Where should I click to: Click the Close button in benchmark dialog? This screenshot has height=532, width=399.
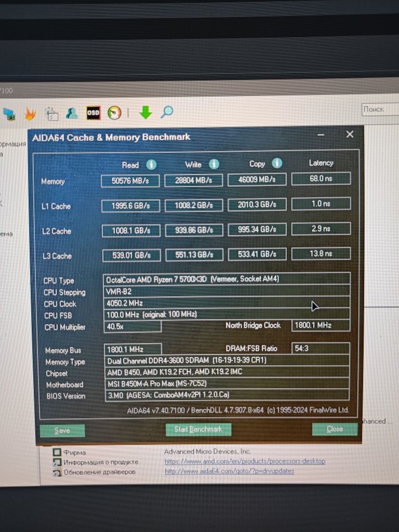335,429
